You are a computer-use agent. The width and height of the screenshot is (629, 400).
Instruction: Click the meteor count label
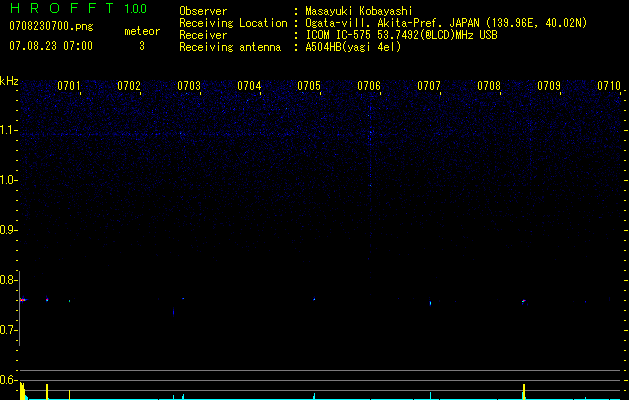tap(142, 31)
